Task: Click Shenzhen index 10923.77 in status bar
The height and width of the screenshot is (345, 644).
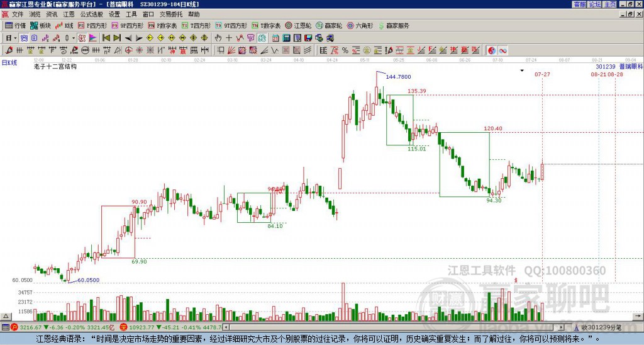Action: 141,327
